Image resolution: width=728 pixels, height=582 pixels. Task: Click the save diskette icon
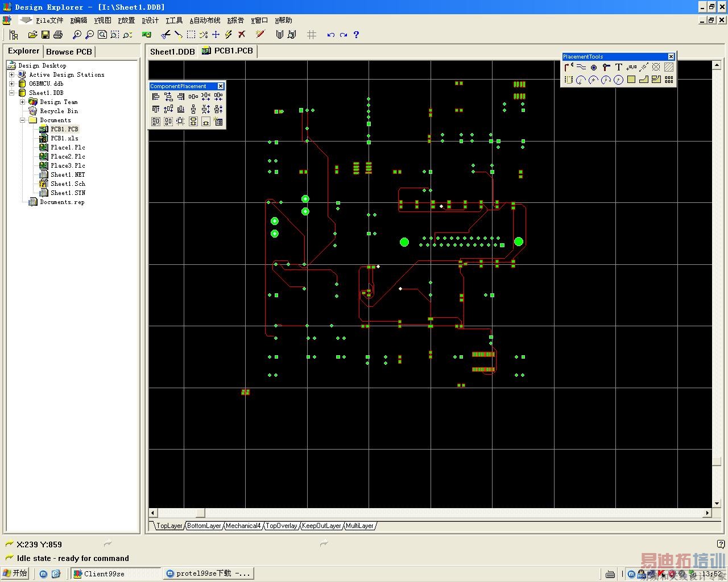(45, 35)
